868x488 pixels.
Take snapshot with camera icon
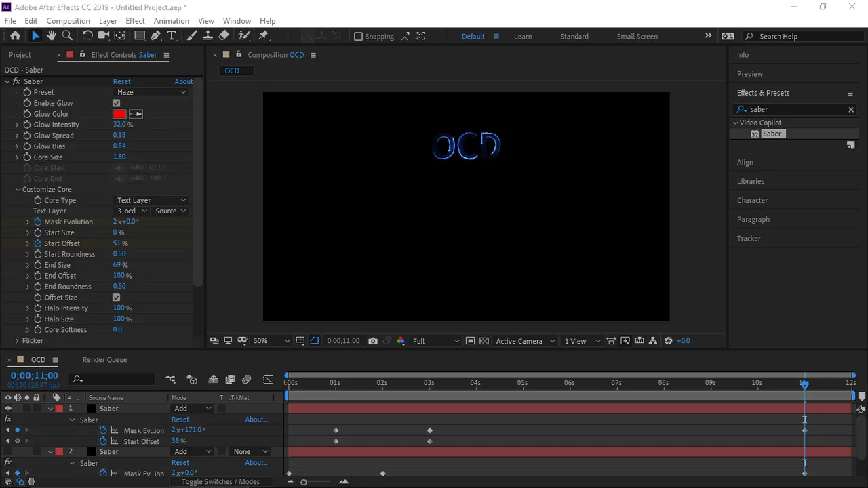click(x=373, y=341)
